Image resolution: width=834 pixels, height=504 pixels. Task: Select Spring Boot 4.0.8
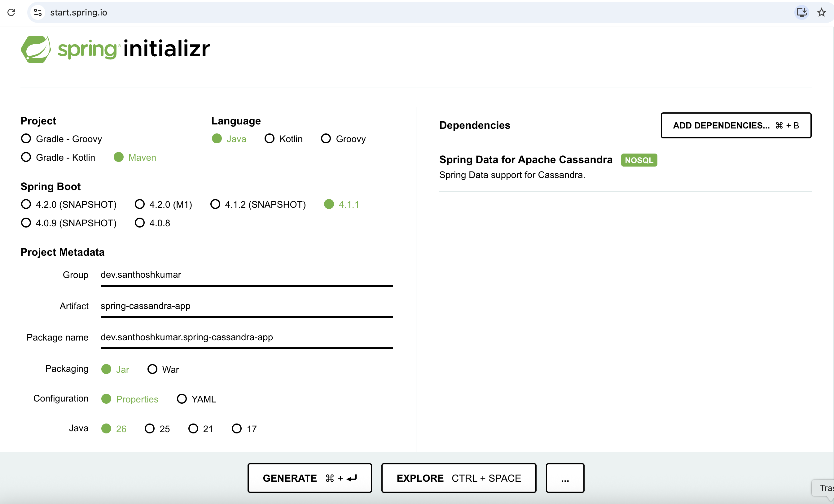point(152,223)
